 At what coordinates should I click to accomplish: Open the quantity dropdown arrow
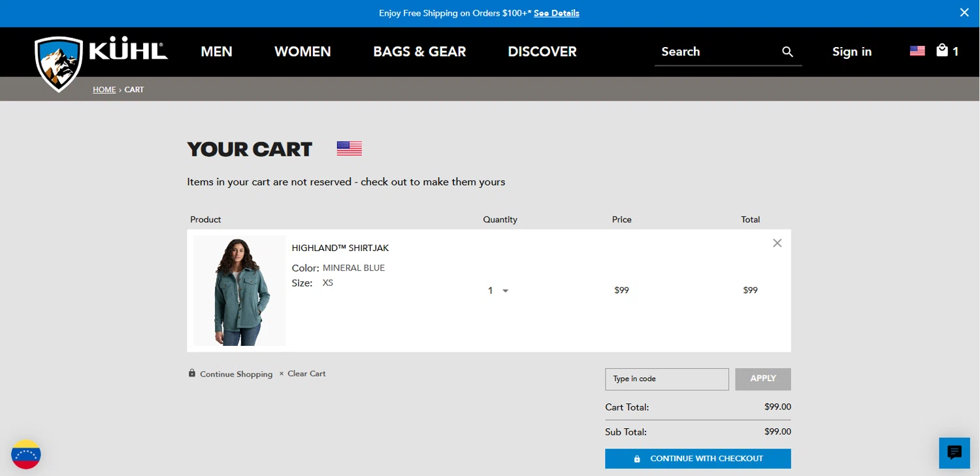pos(505,291)
